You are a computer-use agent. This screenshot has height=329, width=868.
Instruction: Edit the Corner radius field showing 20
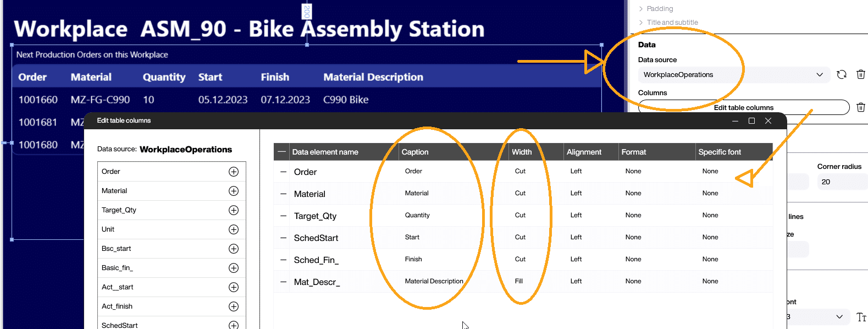pyautogui.click(x=842, y=182)
